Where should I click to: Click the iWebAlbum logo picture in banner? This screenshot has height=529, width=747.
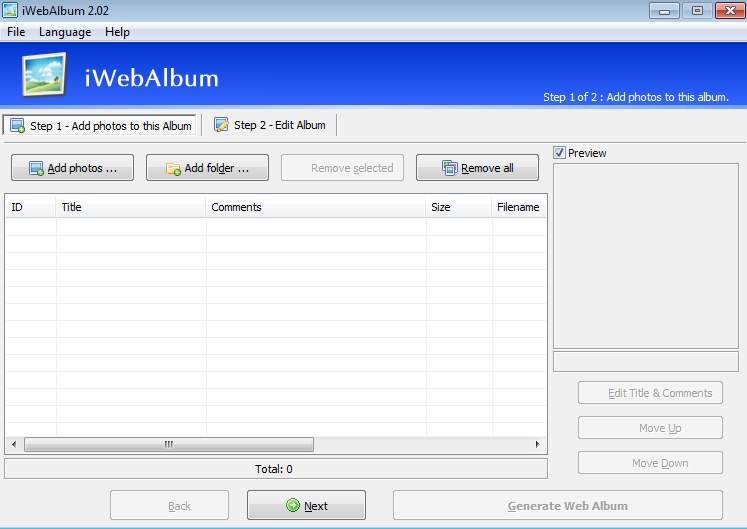point(44,74)
